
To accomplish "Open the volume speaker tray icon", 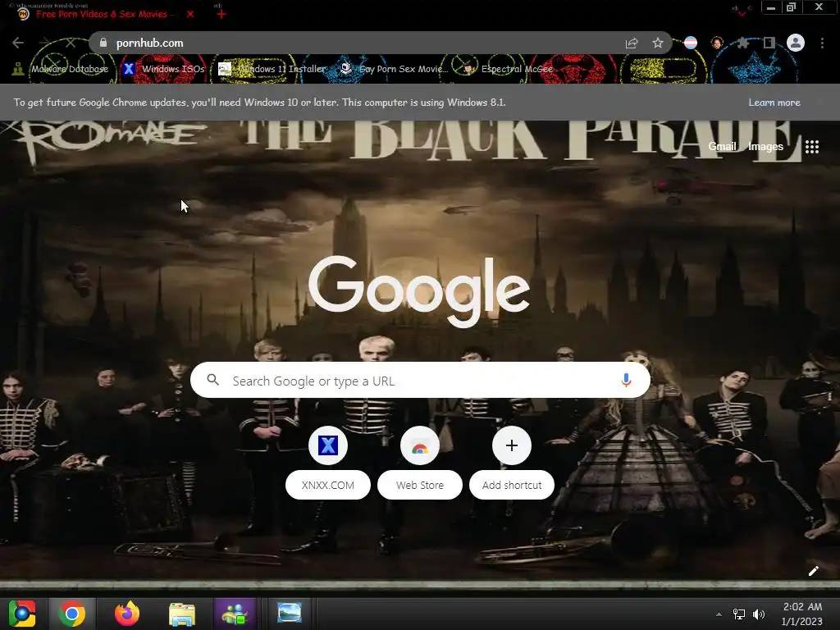I will pyautogui.click(x=759, y=614).
